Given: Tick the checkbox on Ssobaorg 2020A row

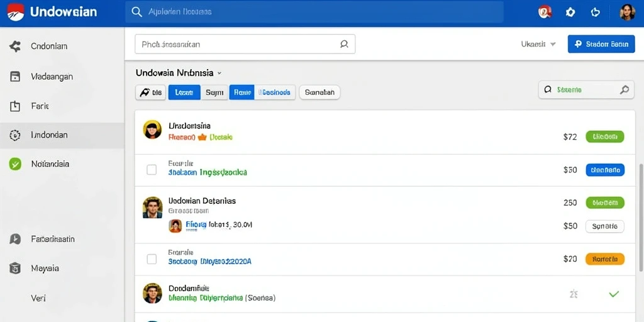Looking at the screenshot, I should click(x=152, y=259).
